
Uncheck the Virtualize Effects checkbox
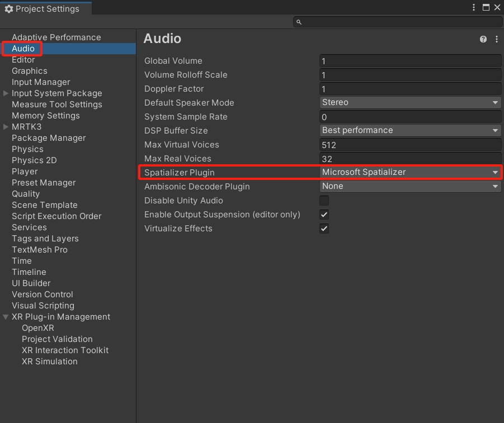click(x=324, y=229)
